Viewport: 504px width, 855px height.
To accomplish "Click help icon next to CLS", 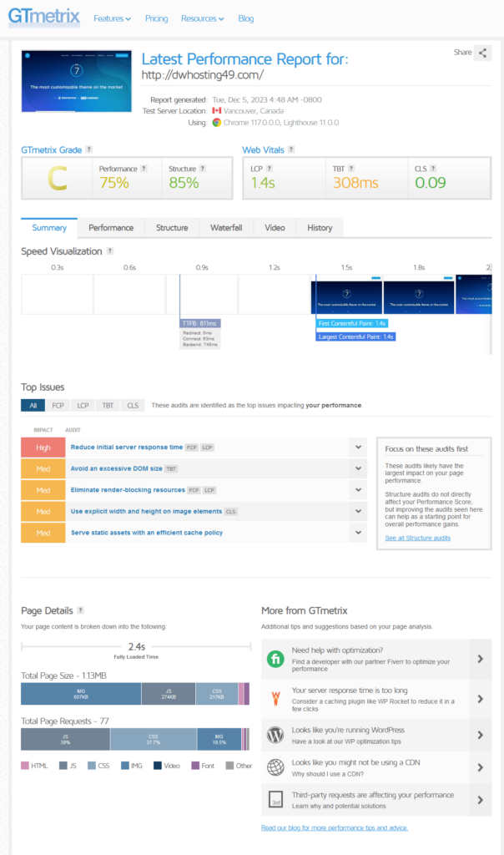I will click(433, 169).
